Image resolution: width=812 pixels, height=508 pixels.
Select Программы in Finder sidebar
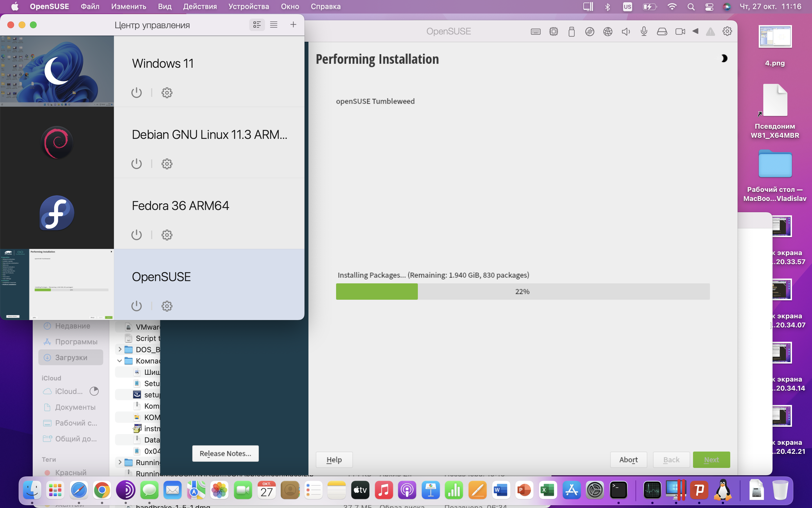(x=71, y=342)
